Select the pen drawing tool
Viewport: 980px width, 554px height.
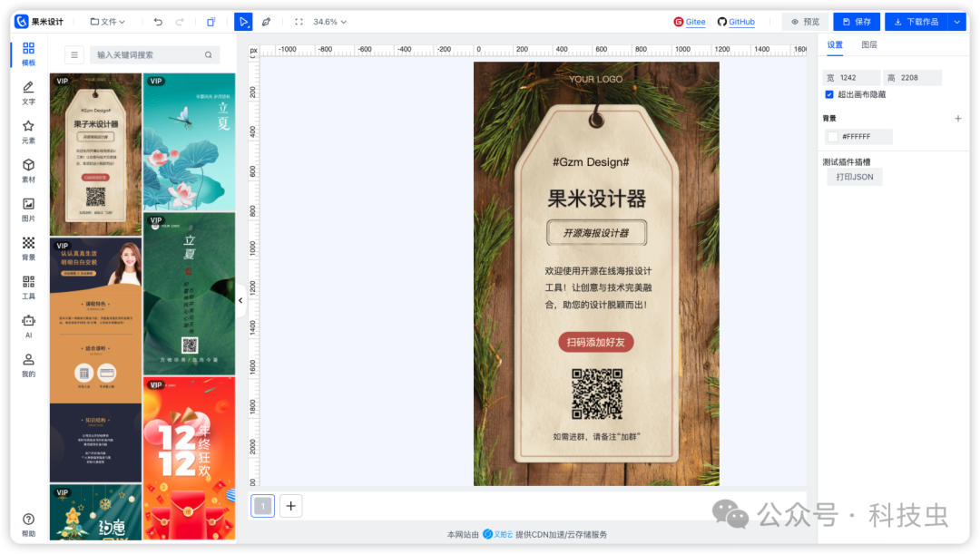tap(266, 22)
